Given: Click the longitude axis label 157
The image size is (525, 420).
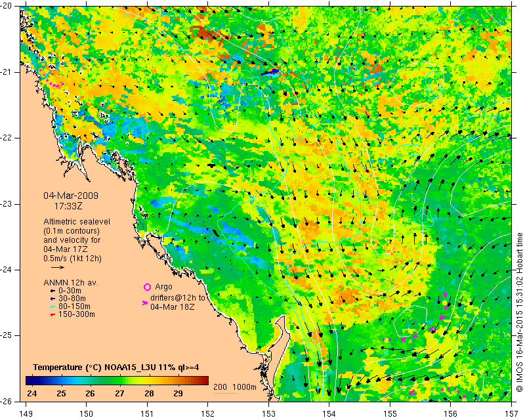Looking at the screenshot, I should (x=512, y=414).
